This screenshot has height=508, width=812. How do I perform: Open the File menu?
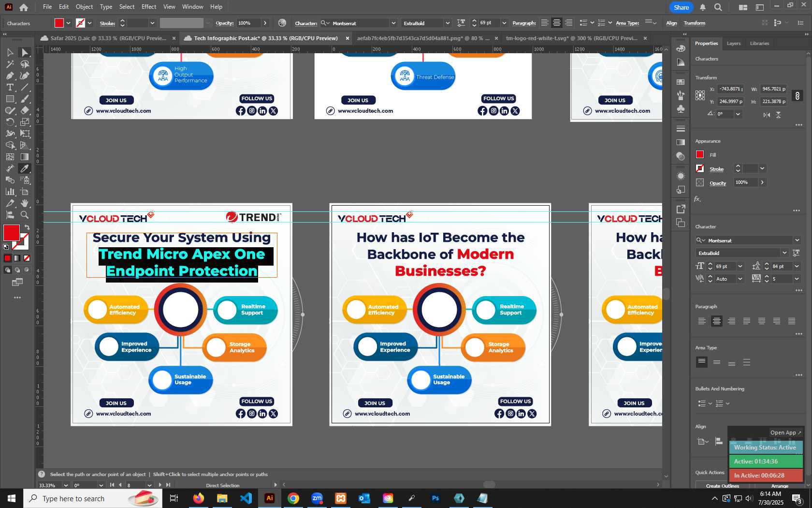[x=47, y=7]
